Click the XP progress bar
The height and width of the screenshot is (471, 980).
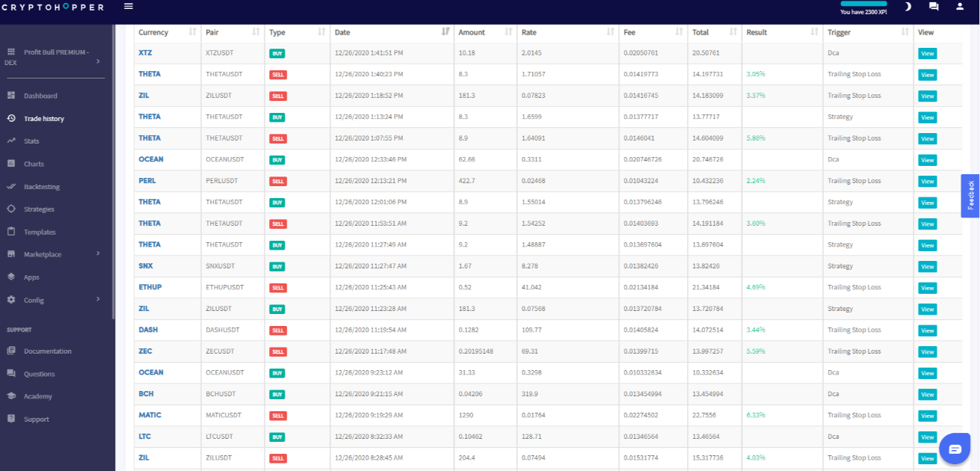click(863, 4)
